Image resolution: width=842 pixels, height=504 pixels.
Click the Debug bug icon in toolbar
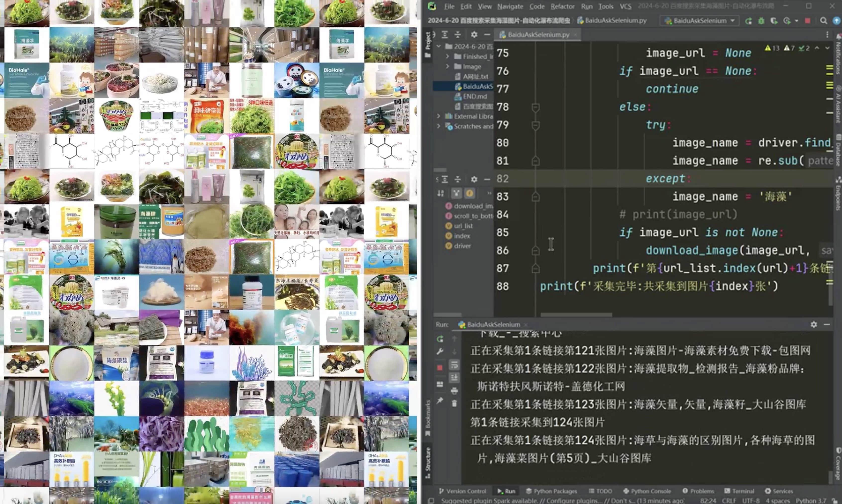pyautogui.click(x=761, y=21)
